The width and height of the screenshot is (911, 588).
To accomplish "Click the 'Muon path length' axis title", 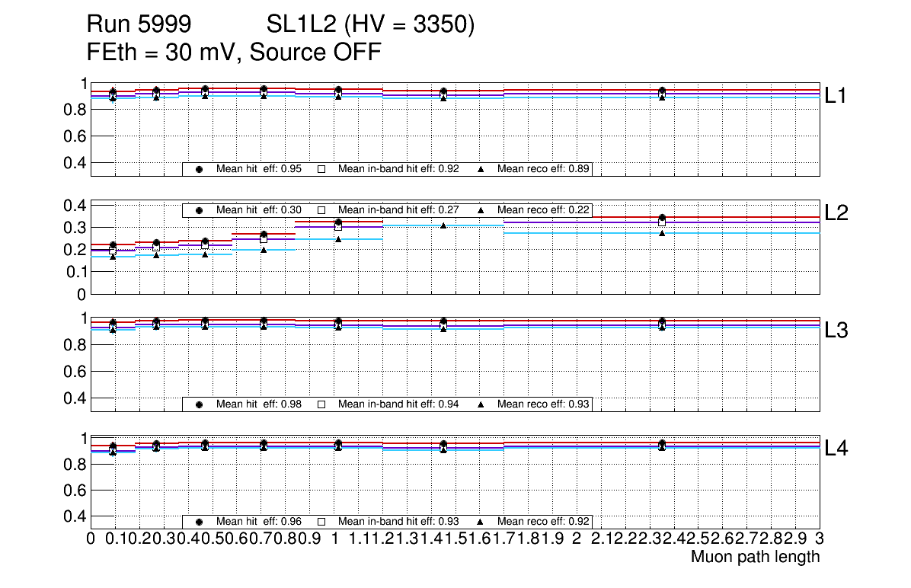I will (755, 557).
